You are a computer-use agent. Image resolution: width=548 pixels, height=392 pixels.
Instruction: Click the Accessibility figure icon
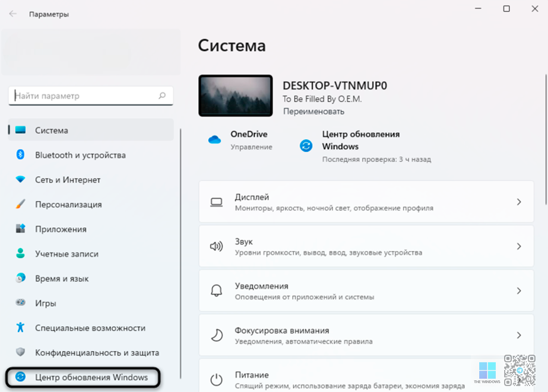(20, 327)
